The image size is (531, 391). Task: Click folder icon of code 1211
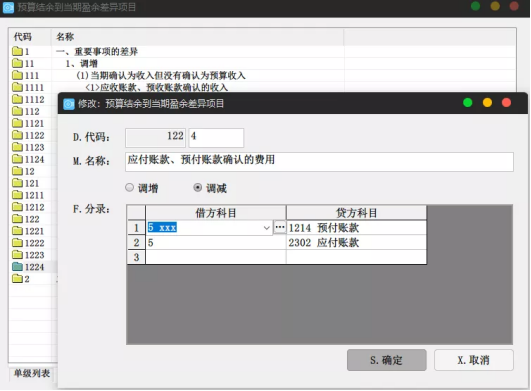coord(17,195)
